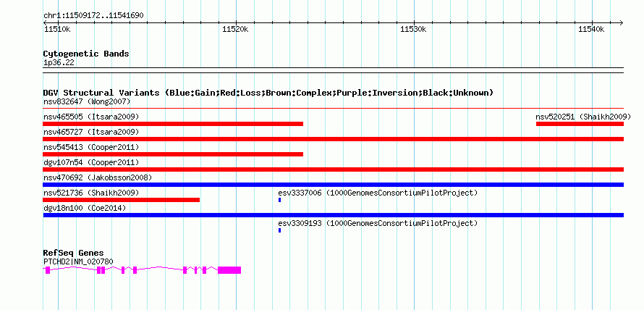Open the nsv465505 (Itsara2009) label
This screenshot has height=310, width=644.
click(91, 117)
